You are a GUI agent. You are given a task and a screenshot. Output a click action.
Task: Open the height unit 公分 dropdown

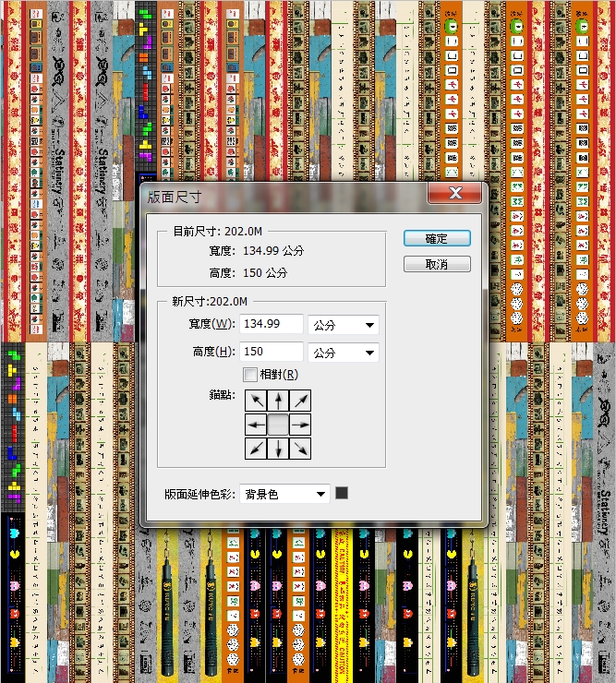click(x=343, y=353)
